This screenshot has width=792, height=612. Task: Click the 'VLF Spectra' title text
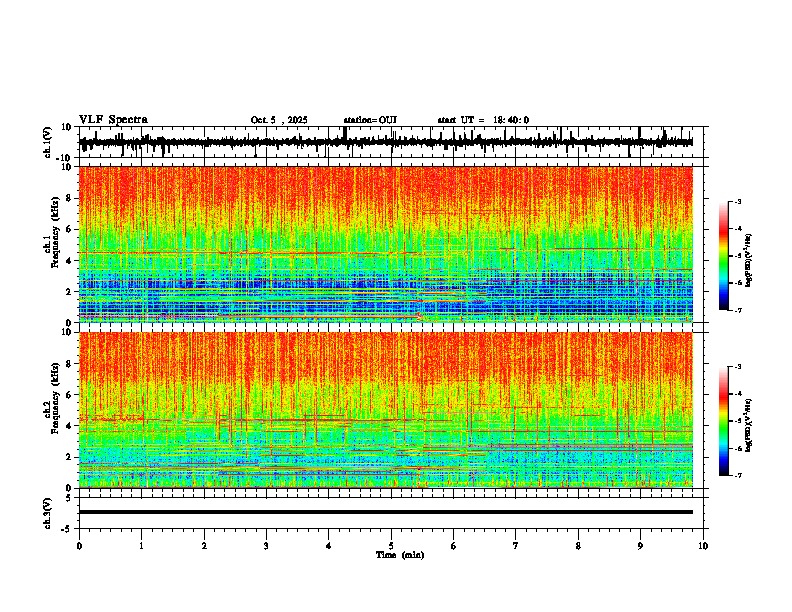(x=113, y=119)
